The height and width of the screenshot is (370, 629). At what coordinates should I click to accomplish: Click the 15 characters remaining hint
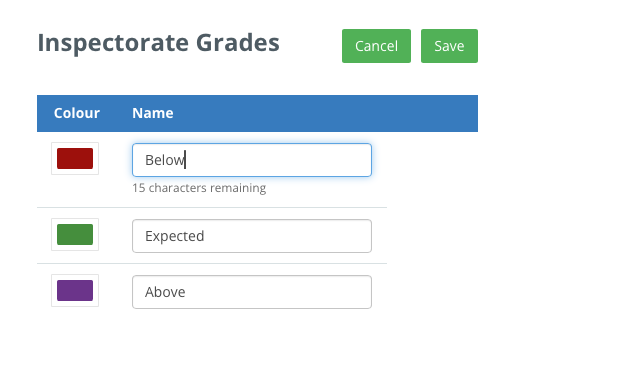pos(199,188)
